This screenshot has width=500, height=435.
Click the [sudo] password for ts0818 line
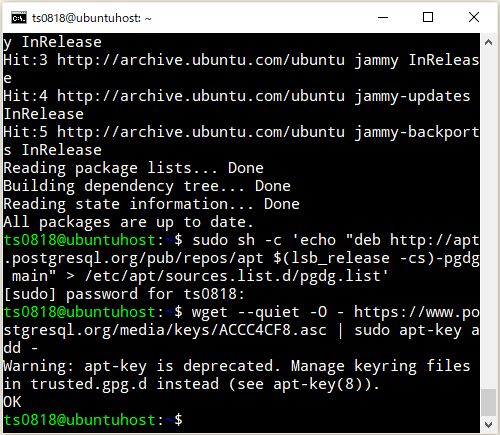pyautogui.click(x=124, y=294)
